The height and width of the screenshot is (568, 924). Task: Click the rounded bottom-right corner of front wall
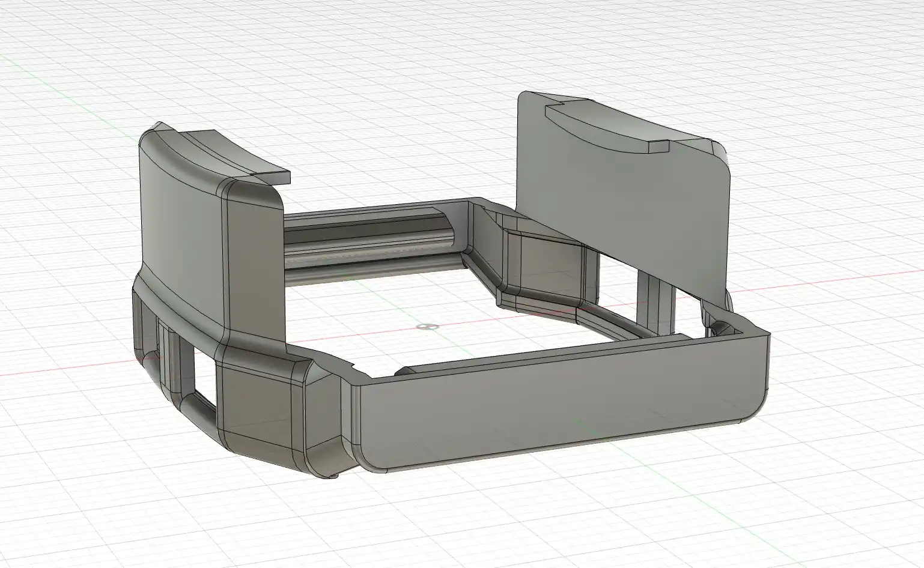tap(758, 408)
